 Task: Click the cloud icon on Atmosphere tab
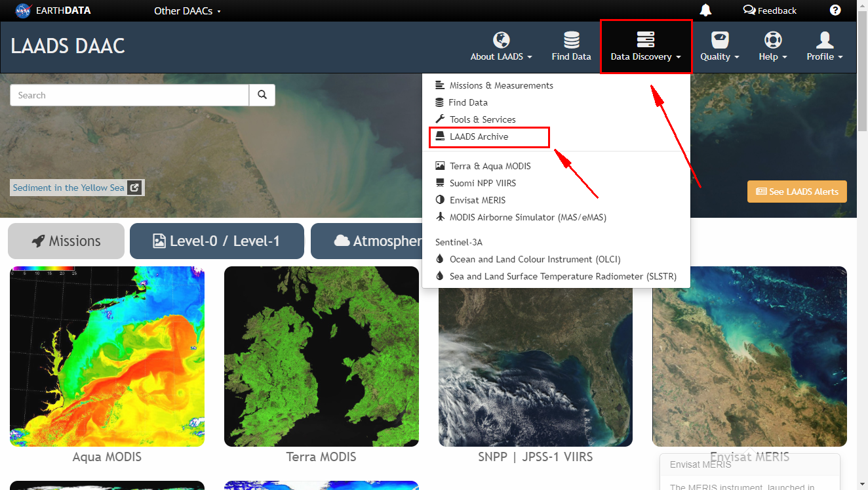(342, 241)
